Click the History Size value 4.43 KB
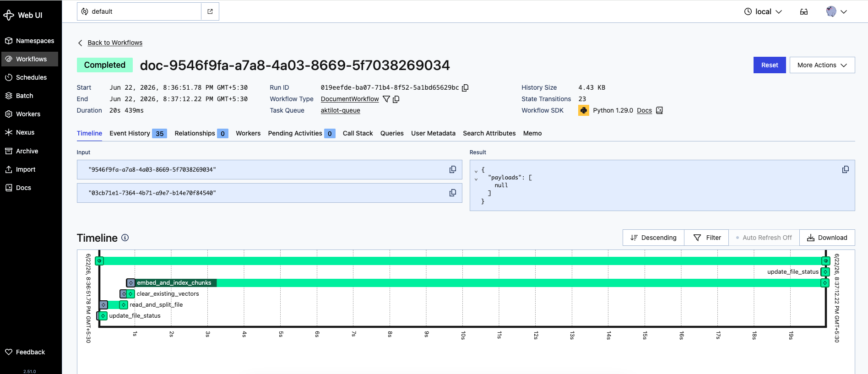Screen dimensions: 868x374 [x=591, y=87]
